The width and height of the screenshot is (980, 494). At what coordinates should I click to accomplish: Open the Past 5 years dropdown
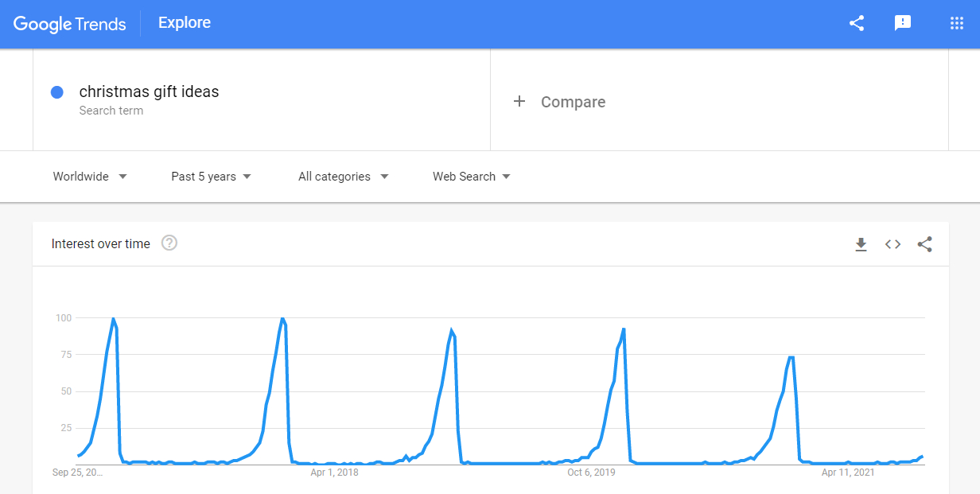(211, 177)
